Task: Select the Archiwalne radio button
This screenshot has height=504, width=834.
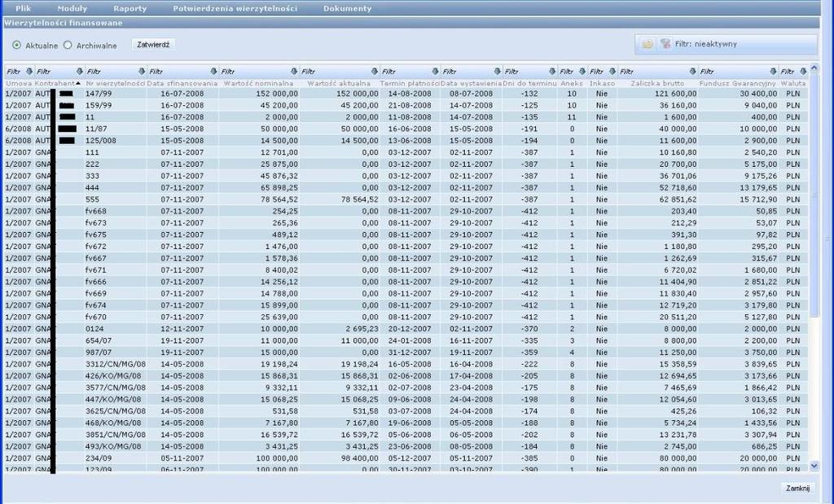Action: [x=68, y=46]
